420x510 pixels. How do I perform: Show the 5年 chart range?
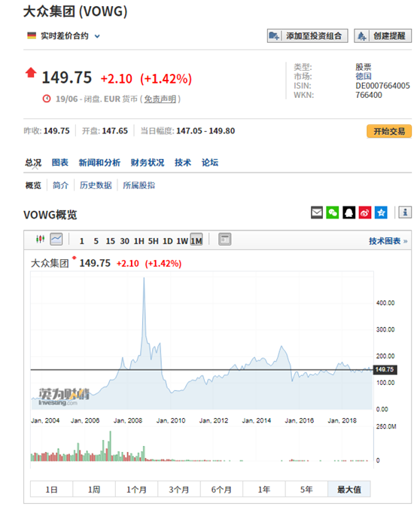click(306, 489)
